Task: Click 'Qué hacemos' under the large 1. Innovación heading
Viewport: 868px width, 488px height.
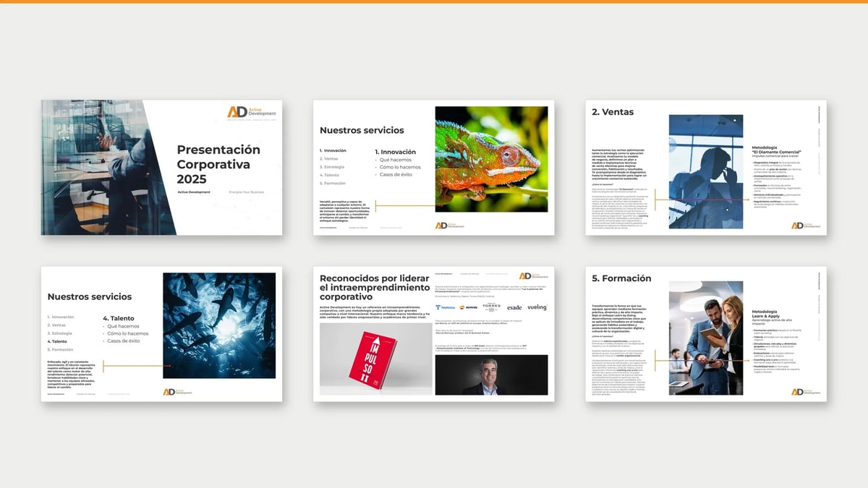Action: pos(395,160)
